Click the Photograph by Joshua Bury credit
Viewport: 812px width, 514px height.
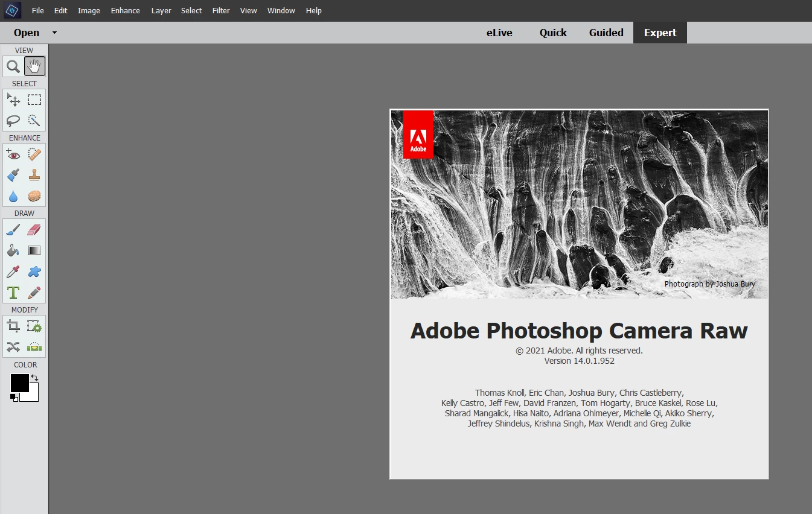point(710,284)
